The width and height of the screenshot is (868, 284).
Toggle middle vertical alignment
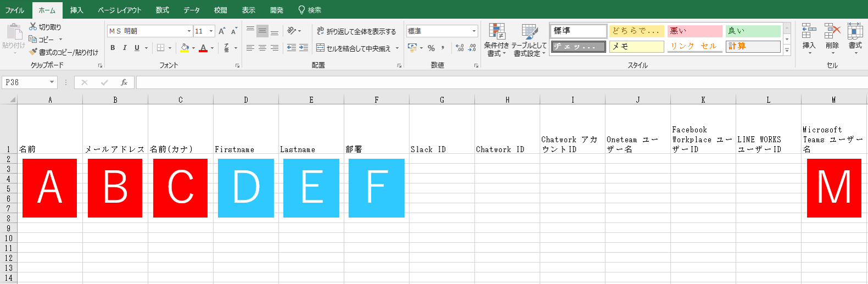tap(263, 31)
